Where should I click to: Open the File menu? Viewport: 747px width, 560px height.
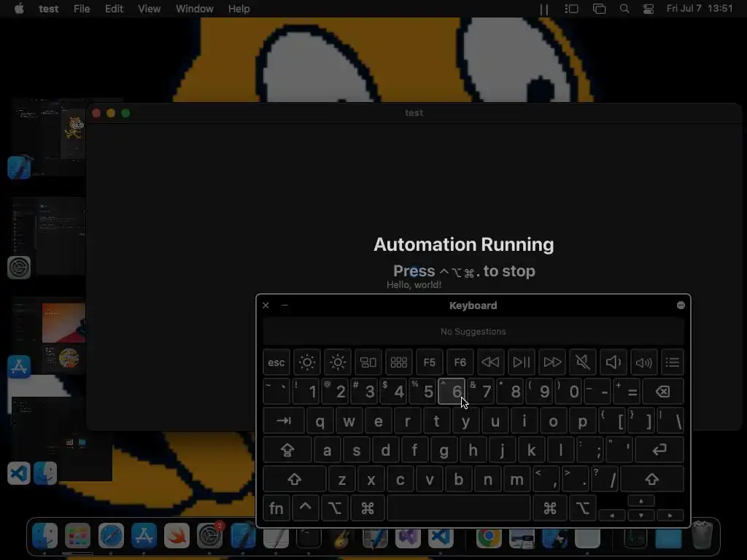click(x=82, y=9)
